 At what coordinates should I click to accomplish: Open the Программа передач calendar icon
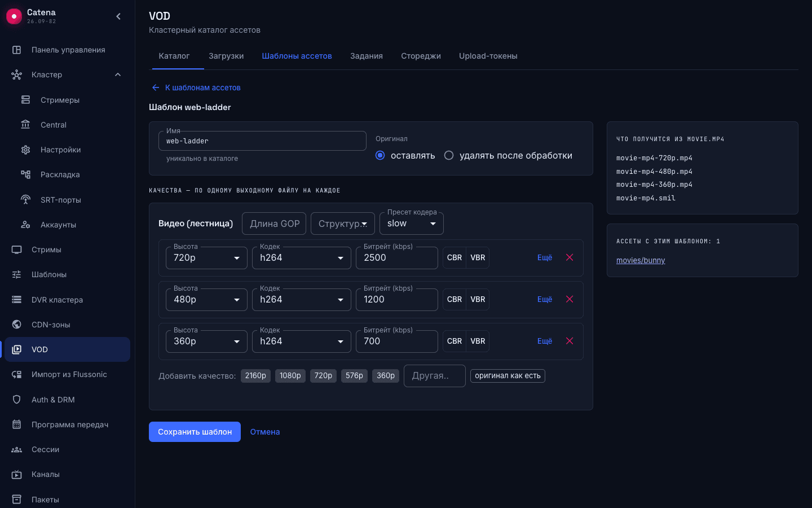(17, 424)
